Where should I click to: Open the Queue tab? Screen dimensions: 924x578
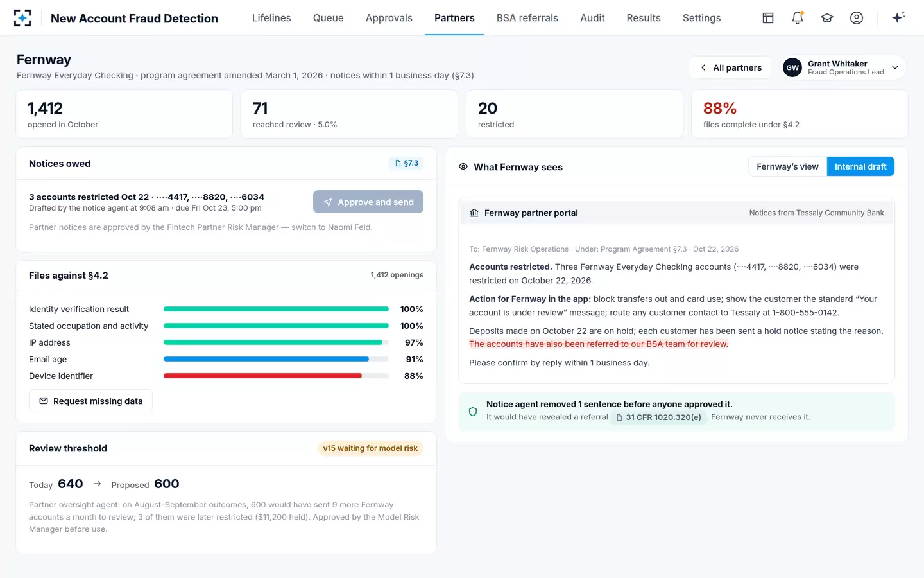click(x=328, y=18)
